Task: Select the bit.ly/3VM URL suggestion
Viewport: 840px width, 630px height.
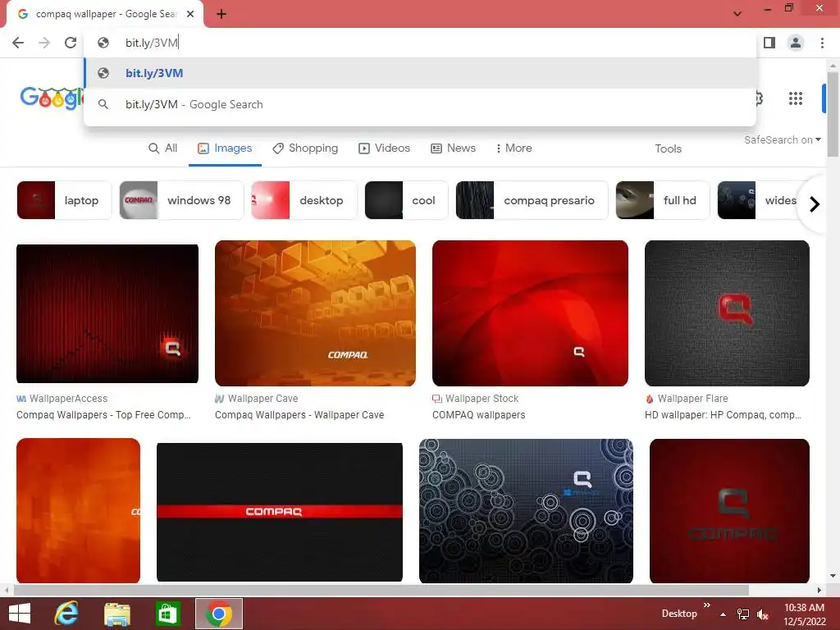Action: point(420,73)
